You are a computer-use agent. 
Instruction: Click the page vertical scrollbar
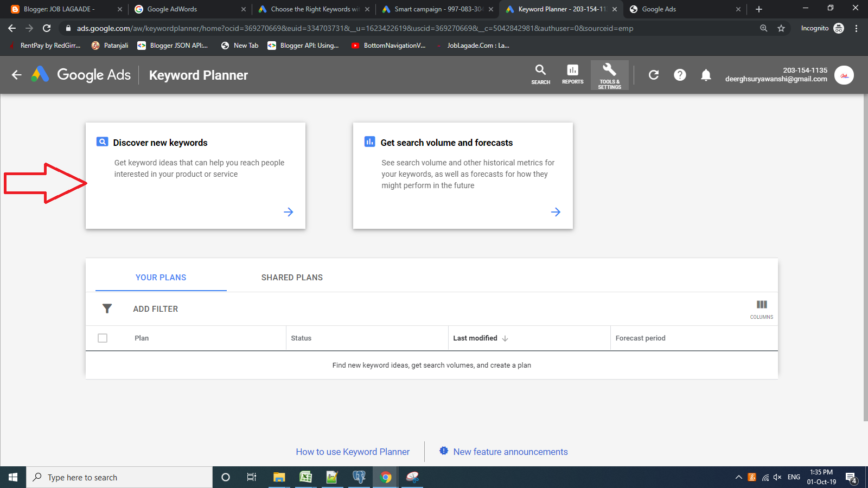click(x=865, y=258)
